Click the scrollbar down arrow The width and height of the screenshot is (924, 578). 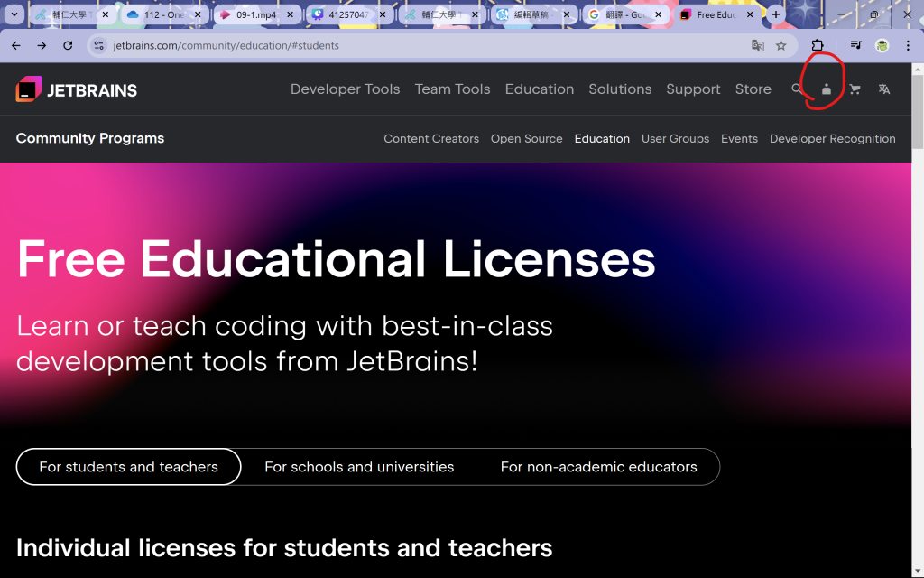918,572
